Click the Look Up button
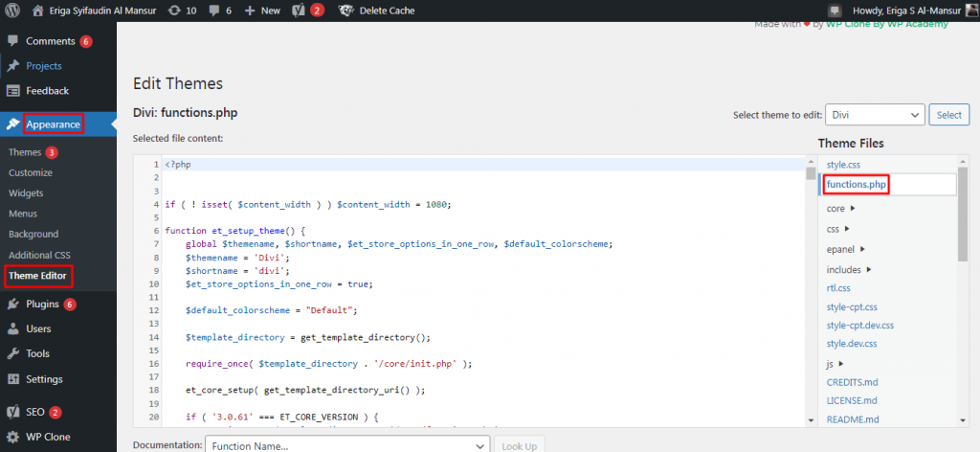The width and height of the screenshot is (980, 452). [520, 445]
